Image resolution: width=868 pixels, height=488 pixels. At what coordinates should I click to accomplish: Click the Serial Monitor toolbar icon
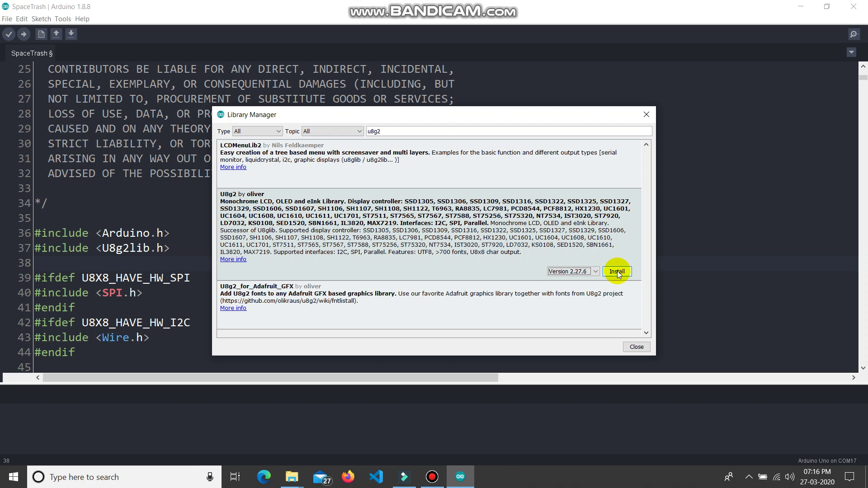[854, 34]
